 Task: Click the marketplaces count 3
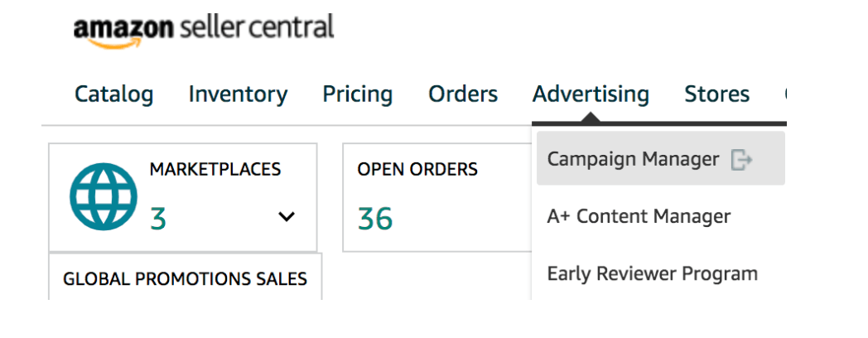click(x=158, y=219)
